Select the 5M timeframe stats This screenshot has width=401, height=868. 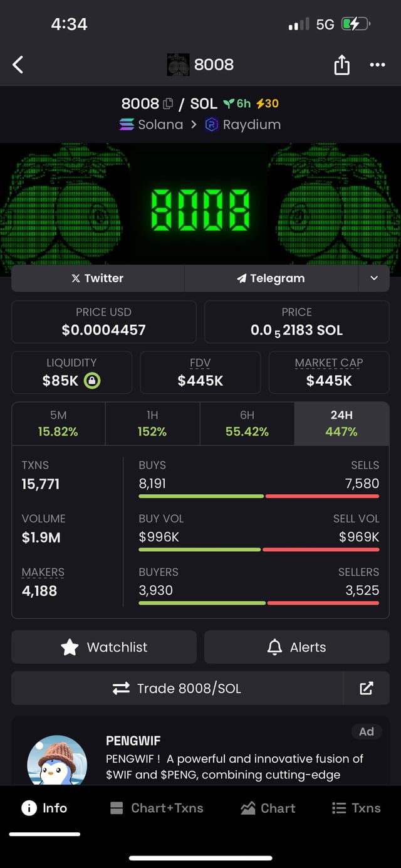tap(58, 423)
